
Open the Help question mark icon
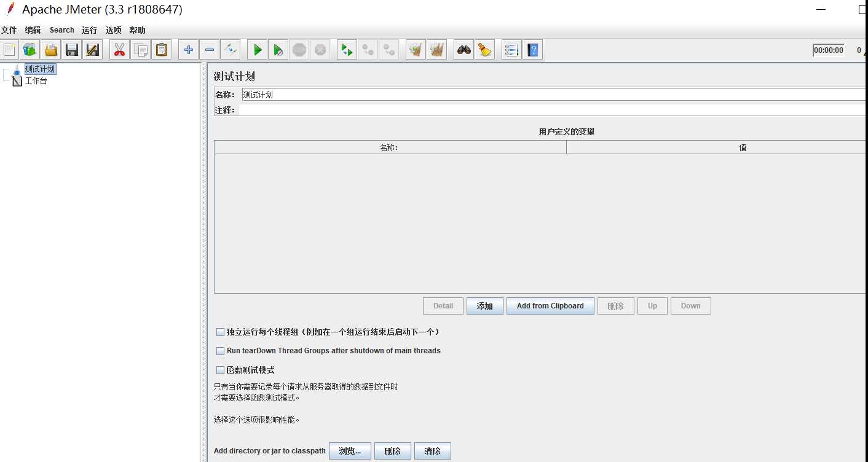[x=533, y=50]
